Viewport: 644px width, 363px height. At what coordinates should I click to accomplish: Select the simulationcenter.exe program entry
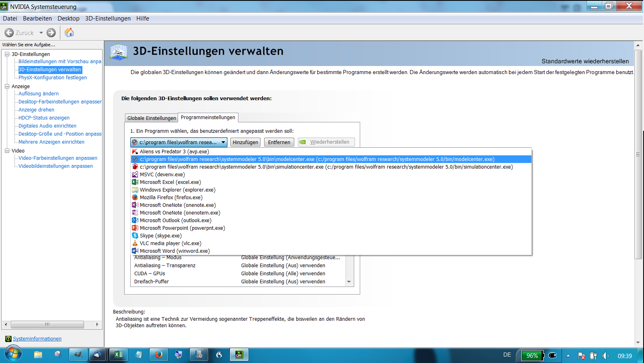click(331, 167)
